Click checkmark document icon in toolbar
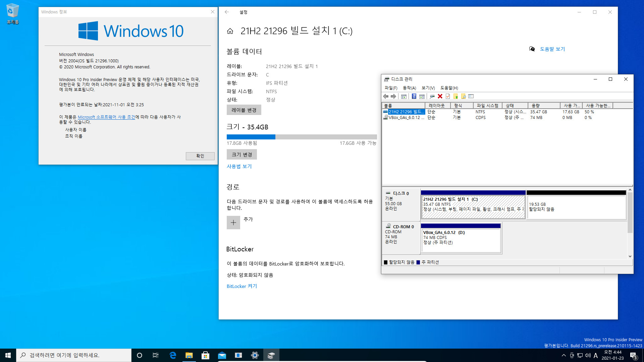 pos(448,97)
